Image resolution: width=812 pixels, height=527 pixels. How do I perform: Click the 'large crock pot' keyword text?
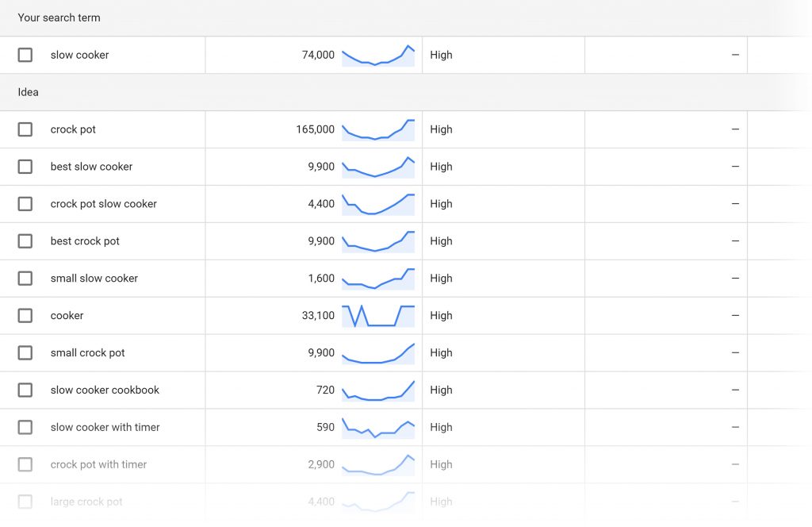86,502
